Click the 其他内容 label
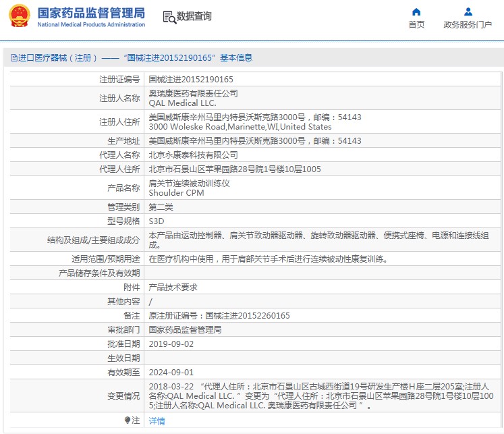 pyautogui.click(x=123, y=302)
